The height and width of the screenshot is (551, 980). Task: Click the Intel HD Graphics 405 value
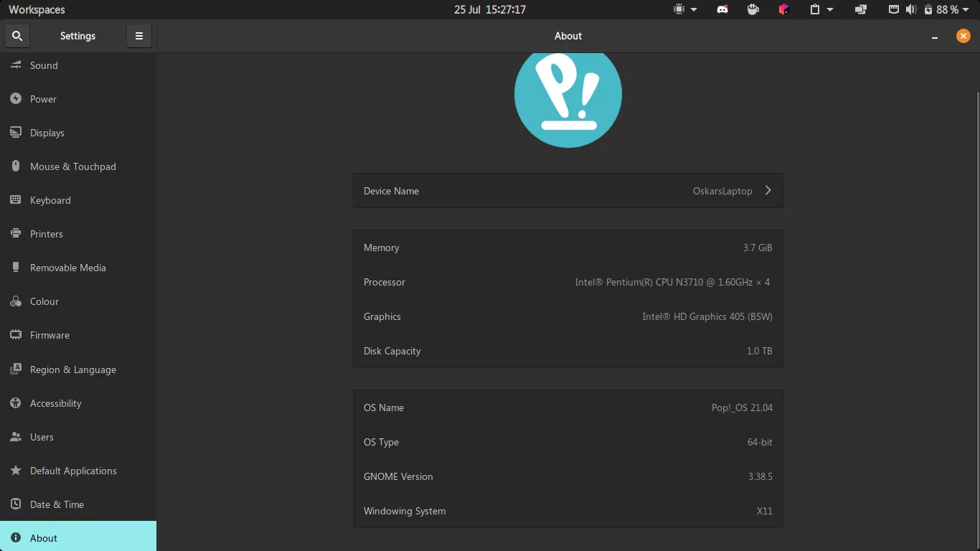tap(707, 316)
